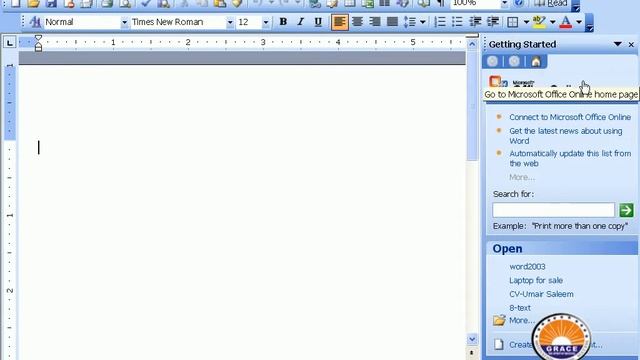Click the Line Spacing icon

410,22
